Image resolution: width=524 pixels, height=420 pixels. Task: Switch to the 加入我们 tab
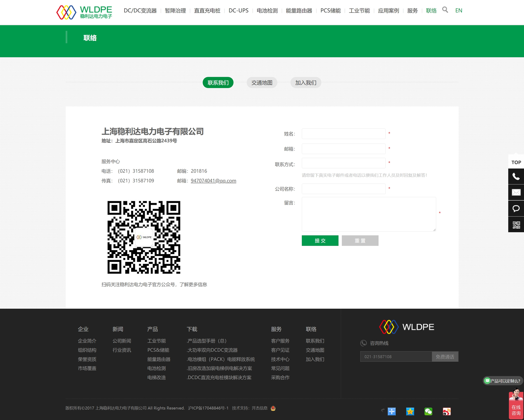306,82
